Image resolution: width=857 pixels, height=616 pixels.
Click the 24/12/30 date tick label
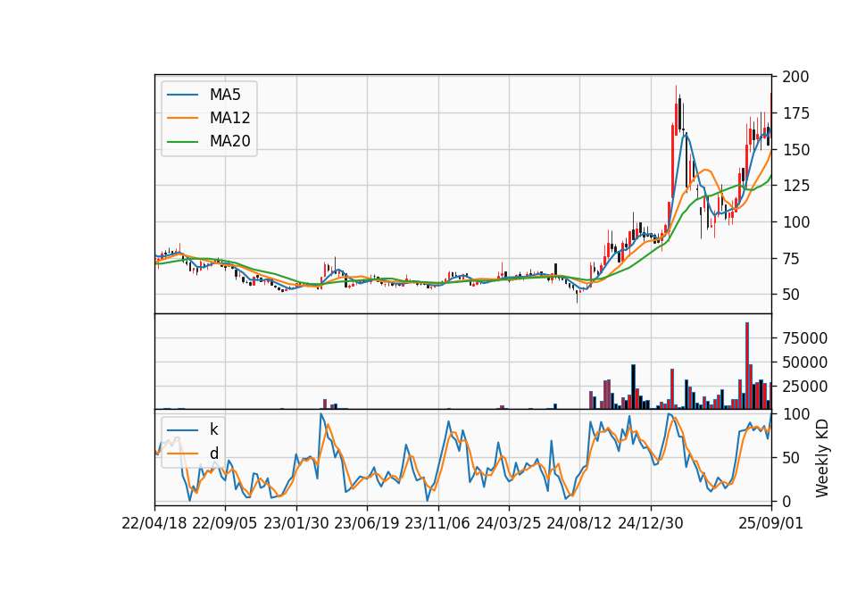[x=651, y=524]
